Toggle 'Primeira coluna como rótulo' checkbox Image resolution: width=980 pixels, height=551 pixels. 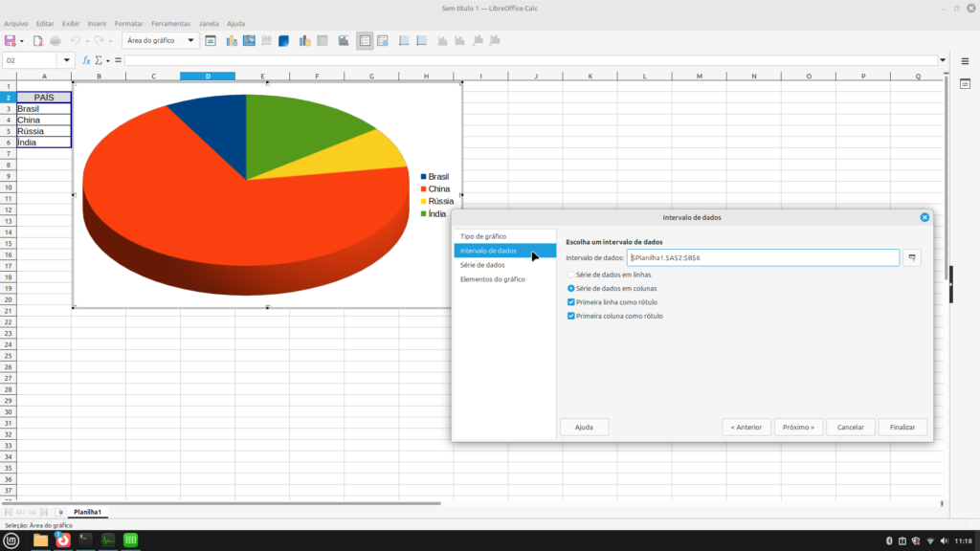click(571, 316)
